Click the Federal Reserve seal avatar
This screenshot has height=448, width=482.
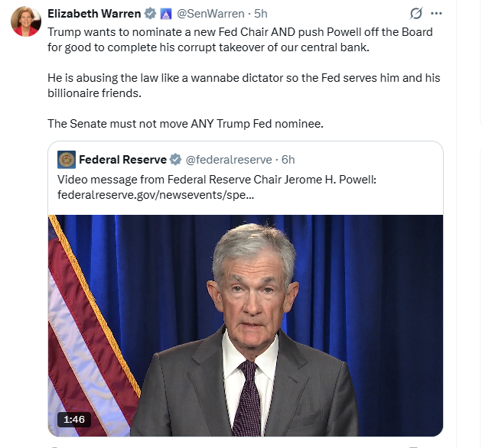67,160
